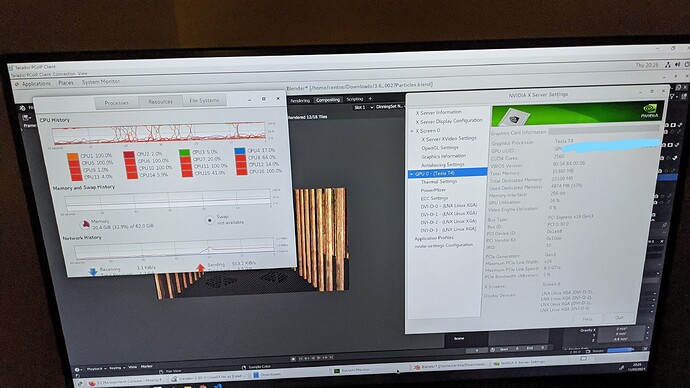
Task: Open the File Systems tab
Action: [204, 101]
